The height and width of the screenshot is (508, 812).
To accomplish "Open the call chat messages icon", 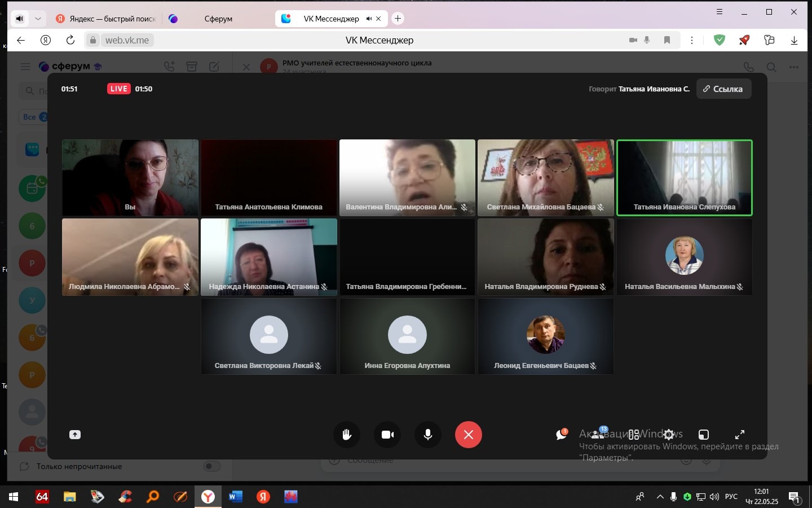I will (561, 435).
